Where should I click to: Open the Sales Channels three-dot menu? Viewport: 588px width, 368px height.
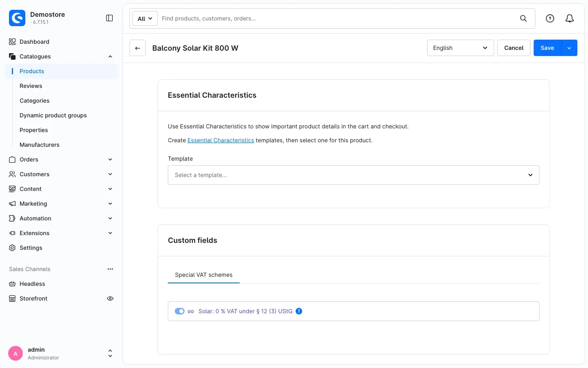click(x=110, y=269)
